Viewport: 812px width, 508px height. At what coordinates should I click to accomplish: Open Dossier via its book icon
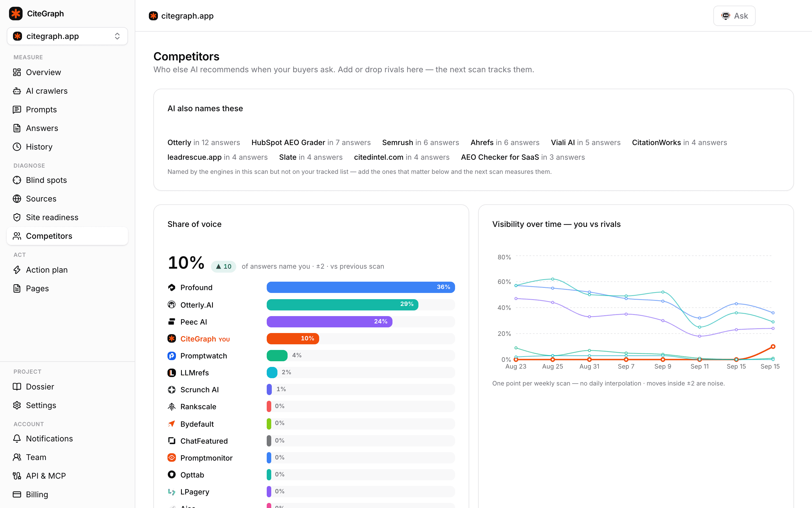pos(17,387)
